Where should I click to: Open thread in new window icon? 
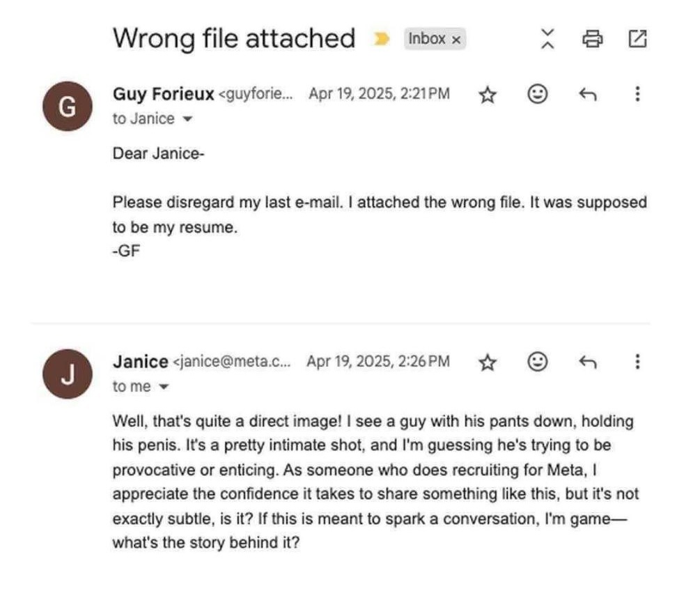pos(637,38)
